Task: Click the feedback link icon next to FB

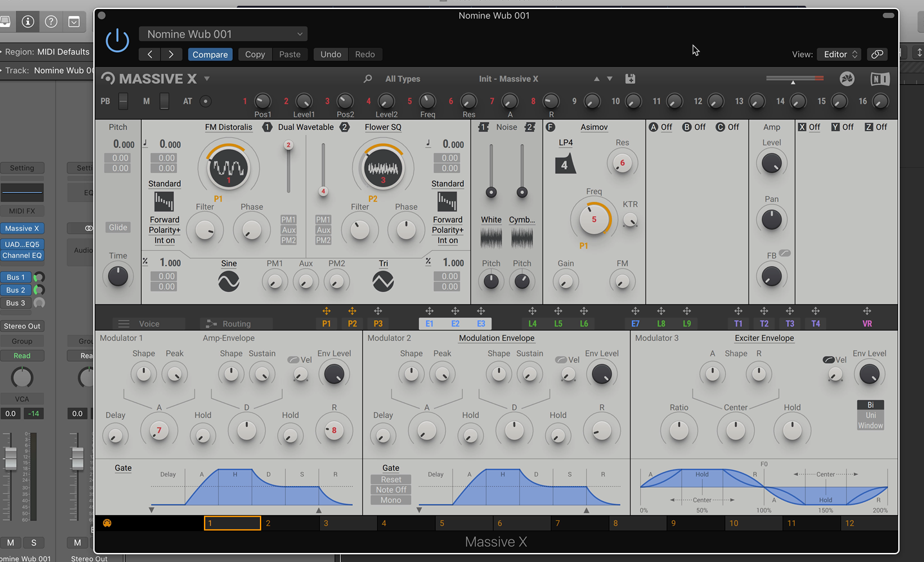Action: [x=784, y=253]
